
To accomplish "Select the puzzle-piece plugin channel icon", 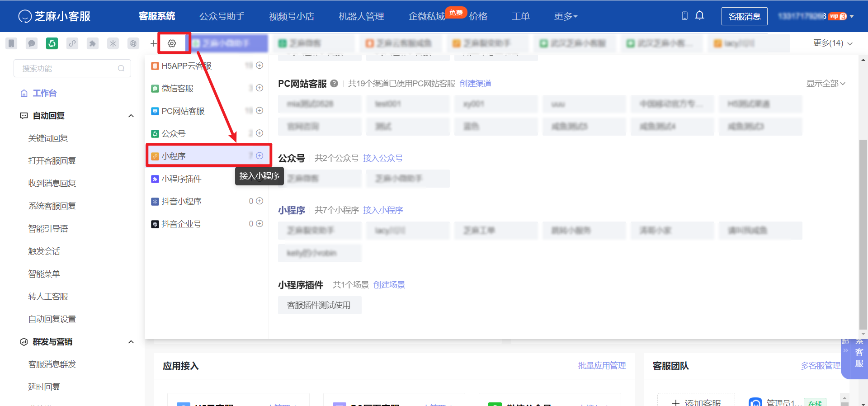I will coord(93,43).
